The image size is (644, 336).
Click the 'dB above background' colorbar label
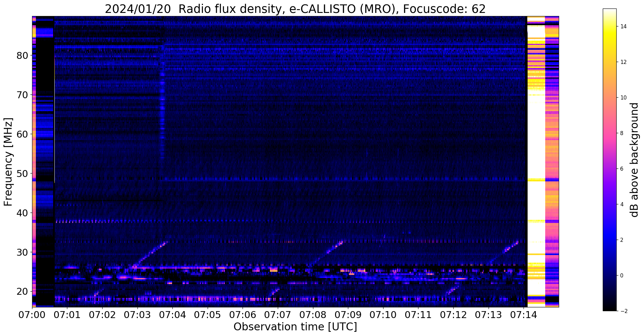(634, 160)
